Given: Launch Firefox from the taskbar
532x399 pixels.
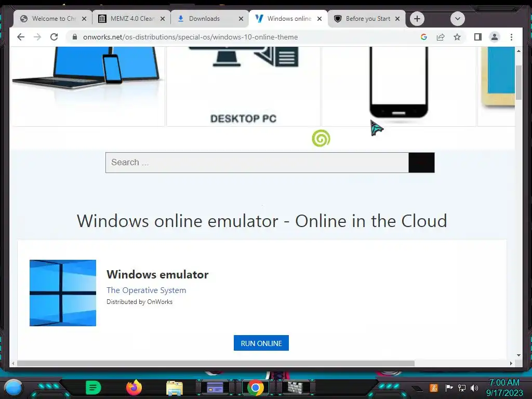Looking at the screenshot, I should pos(134,388).
